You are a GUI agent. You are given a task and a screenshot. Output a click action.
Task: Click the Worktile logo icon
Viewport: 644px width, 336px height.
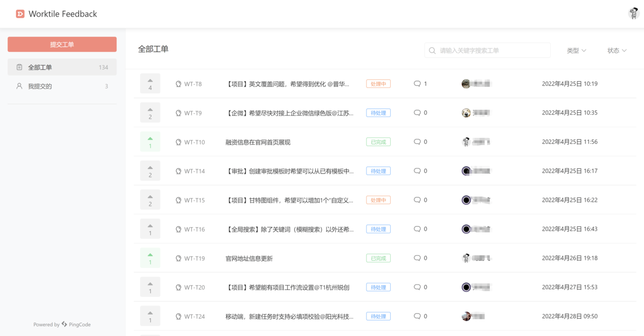click(x=20, y=14)
